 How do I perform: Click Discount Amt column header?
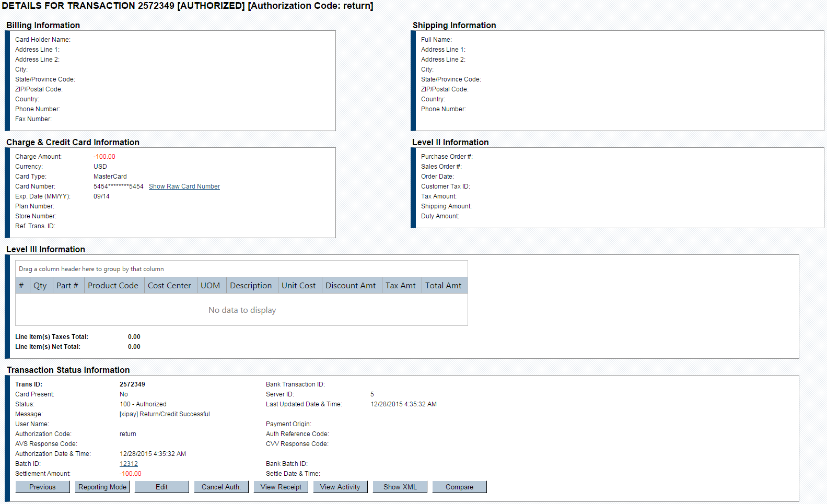coord(351,285)
